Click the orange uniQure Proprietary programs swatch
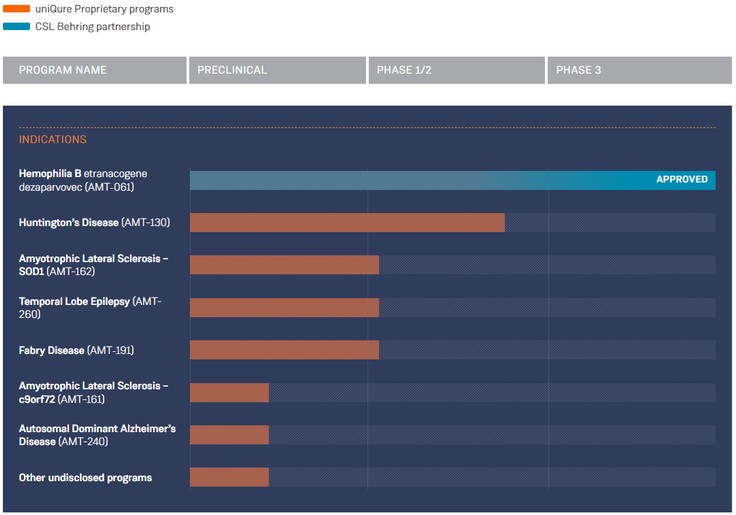The image size is (736, 515). click(17, 9)
